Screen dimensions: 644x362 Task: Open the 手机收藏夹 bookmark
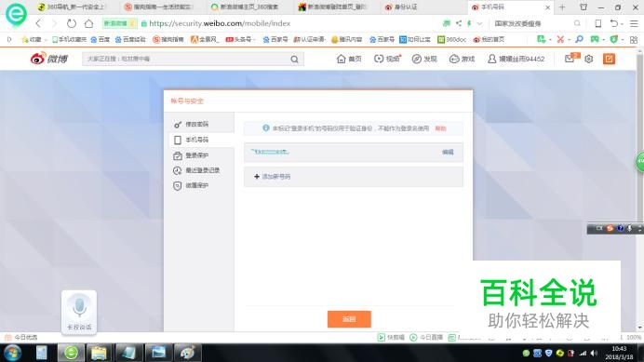click(69, 39)
